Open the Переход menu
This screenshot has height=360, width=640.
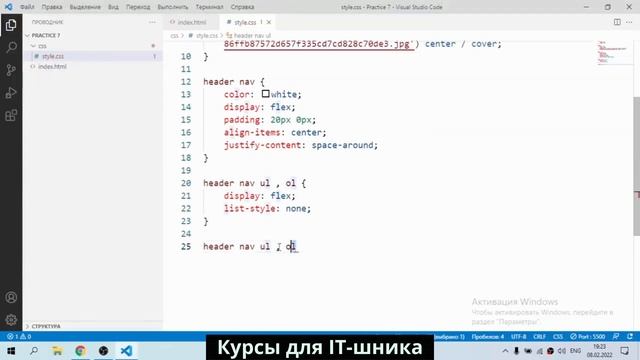click(138, 7)
